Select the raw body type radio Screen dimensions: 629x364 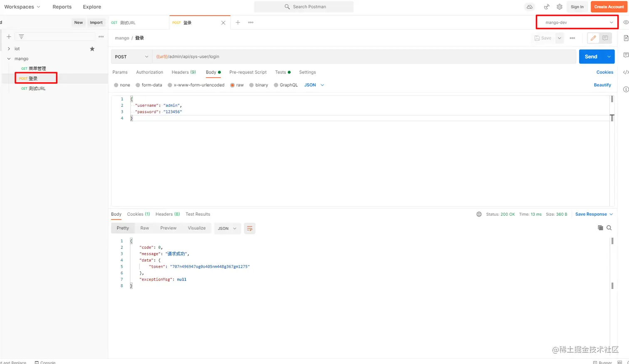pyautogui.click(x=233, y=85)
